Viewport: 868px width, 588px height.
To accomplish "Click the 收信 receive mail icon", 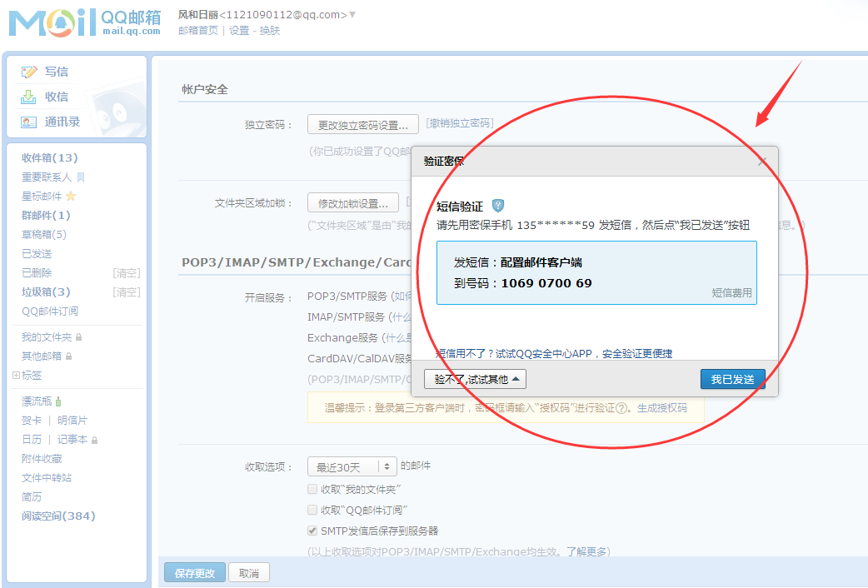I will click(x=29, y=97).
